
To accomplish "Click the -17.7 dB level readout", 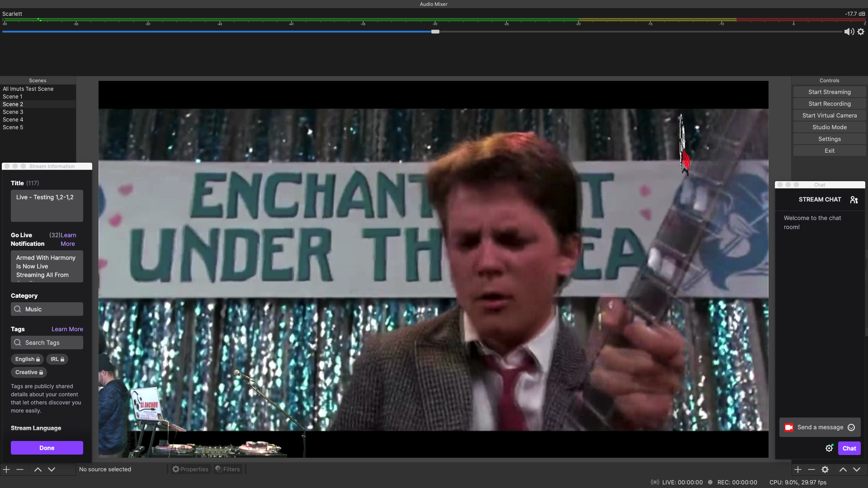I will click(855, 14).
